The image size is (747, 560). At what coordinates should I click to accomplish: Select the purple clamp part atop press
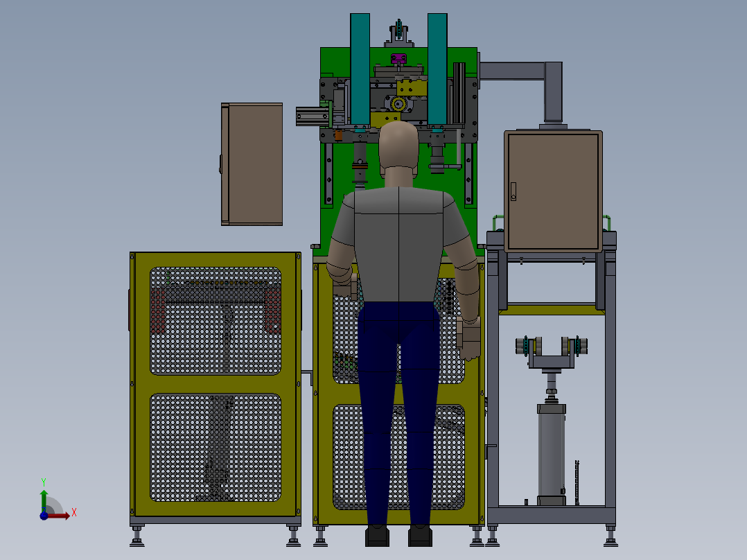pyautogui.click(x=398, y=59)
